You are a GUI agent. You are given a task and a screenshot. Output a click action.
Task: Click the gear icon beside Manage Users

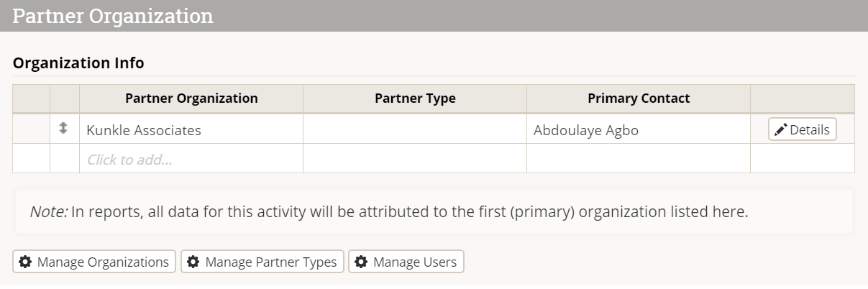click(x=361, y=262)
